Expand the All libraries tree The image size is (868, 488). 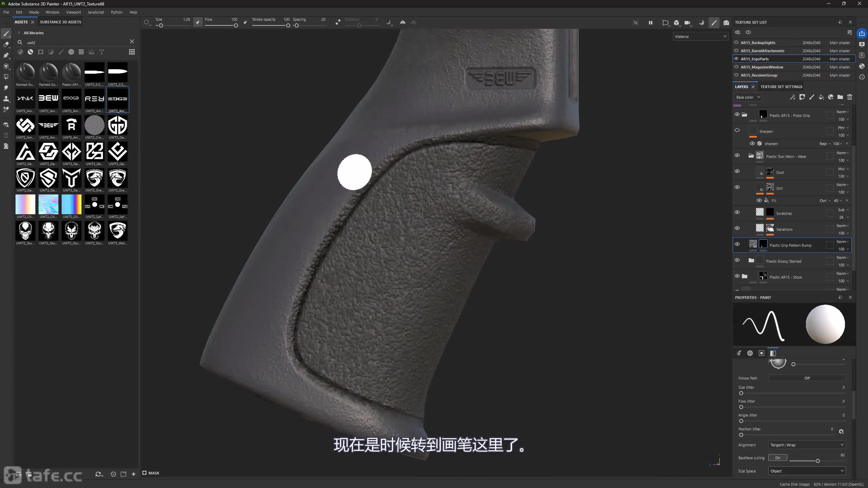19,33
